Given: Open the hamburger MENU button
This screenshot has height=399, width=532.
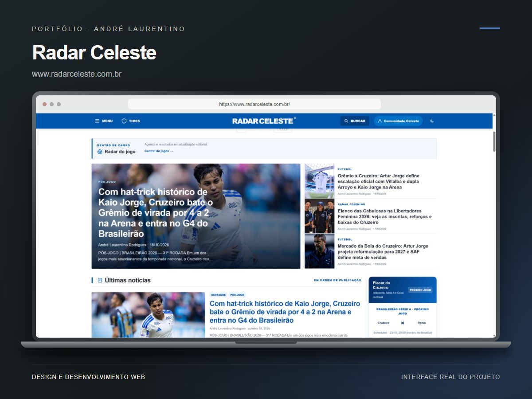Looking at the screenshot, I should coord(104,121).
